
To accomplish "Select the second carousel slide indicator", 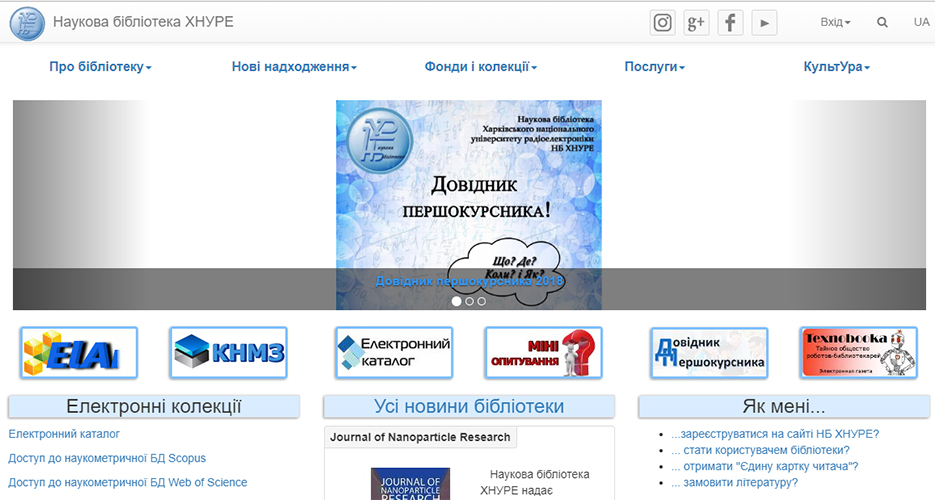I will (x=469, y=301).
